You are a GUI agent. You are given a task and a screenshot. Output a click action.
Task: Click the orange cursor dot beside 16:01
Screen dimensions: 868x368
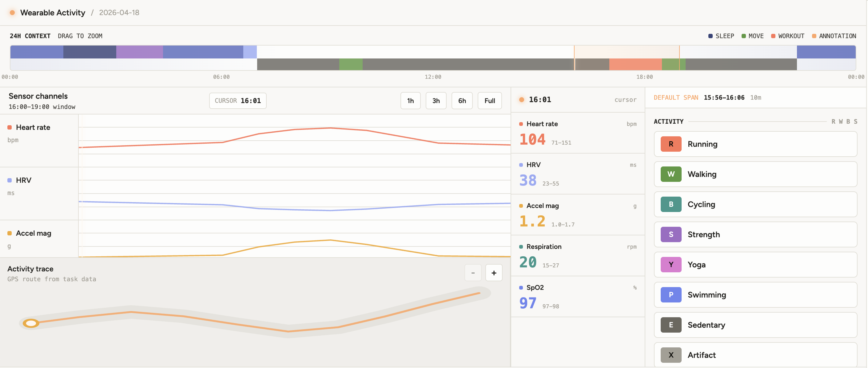pyautogui.click(x=522, y=100)
